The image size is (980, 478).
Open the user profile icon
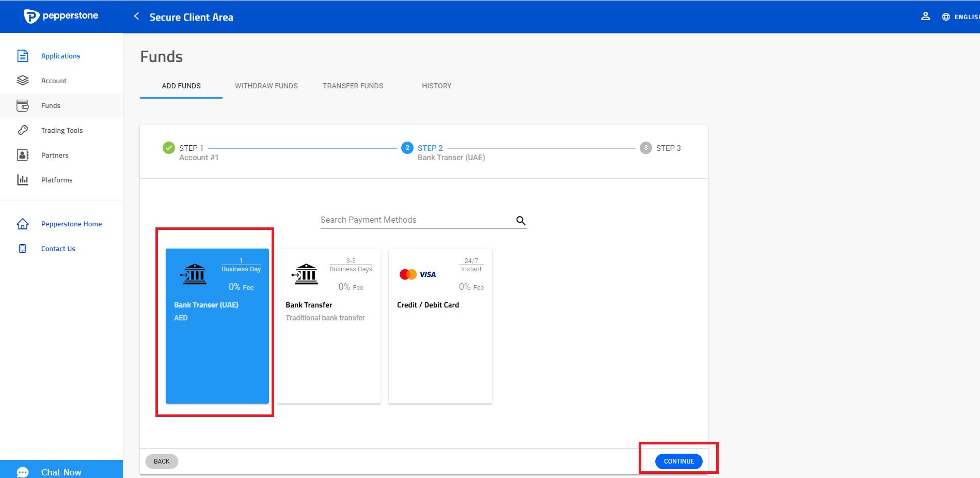click(x=925, y=17)
